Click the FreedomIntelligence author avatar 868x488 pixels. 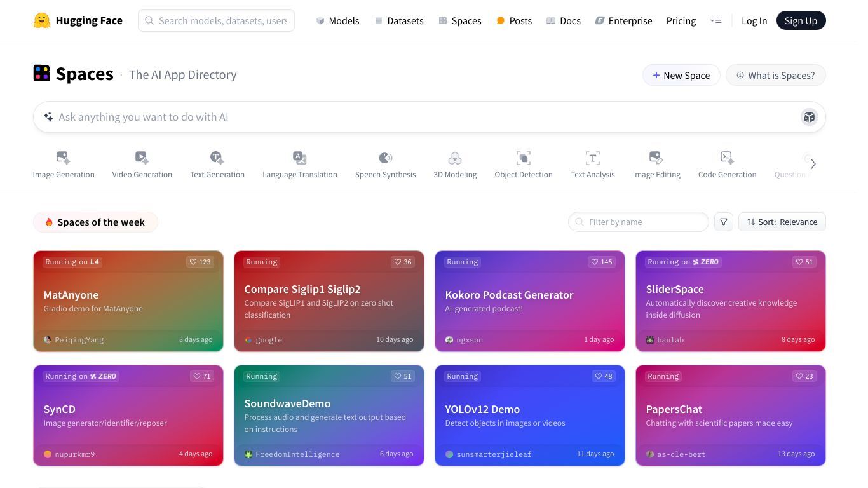pyautogui.click(x=248, y=454)
